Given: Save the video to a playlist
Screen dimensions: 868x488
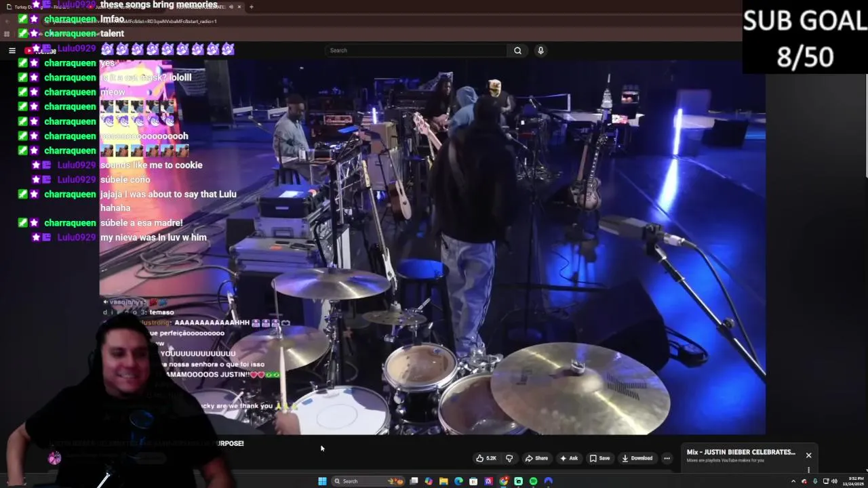Looking at the screenshot, I should (x=599, y=458).
